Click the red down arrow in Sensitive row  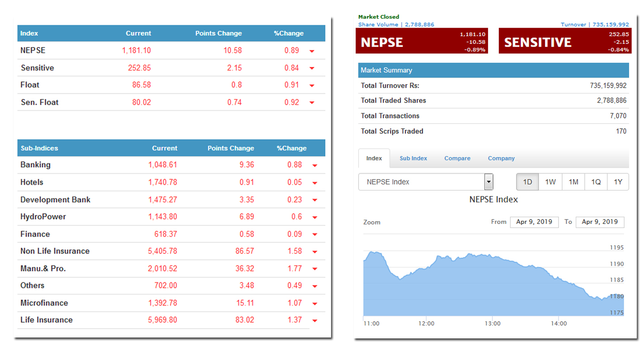(x=312, y=68)
